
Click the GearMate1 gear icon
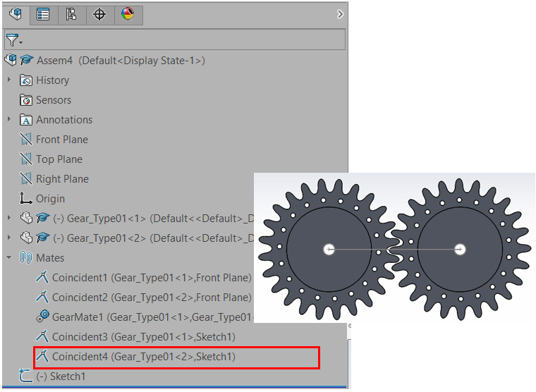pos(43,317)
